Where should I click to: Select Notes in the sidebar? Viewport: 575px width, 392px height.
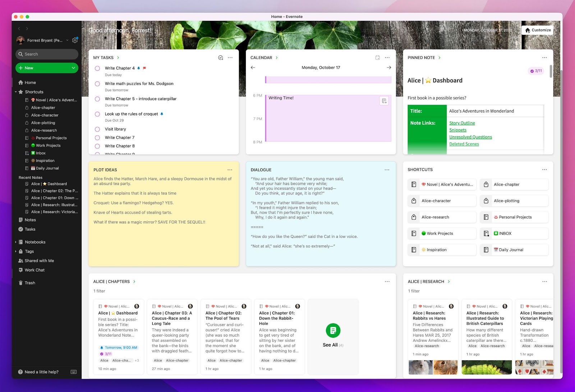coord(30,220)
